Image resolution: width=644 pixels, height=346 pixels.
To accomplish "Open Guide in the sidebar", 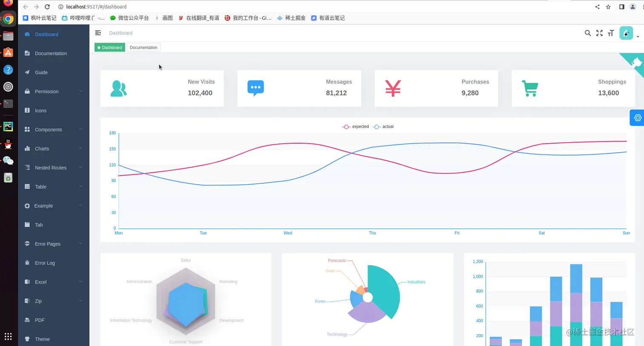I will pos(54,72).
